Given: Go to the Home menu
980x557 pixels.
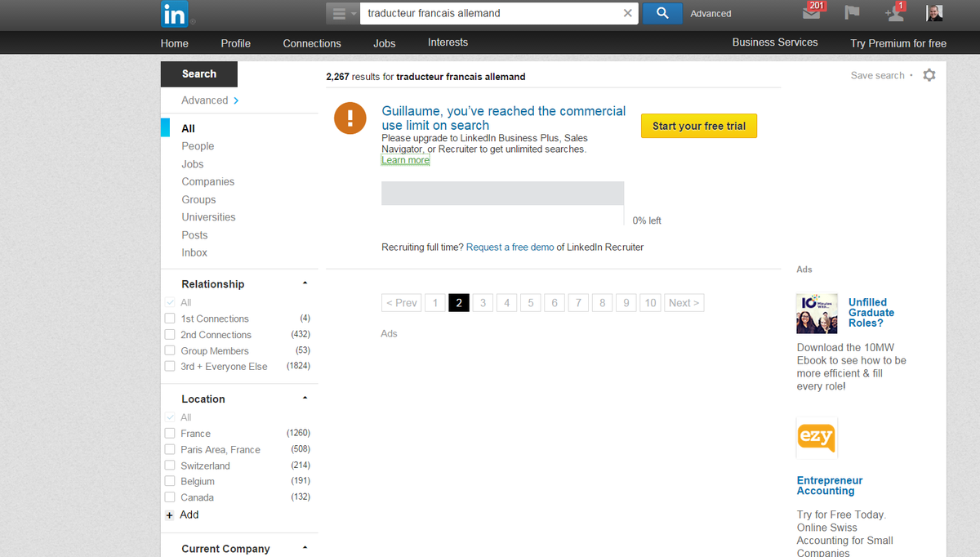Looking at the screenshot, I should tap(175, 43).
